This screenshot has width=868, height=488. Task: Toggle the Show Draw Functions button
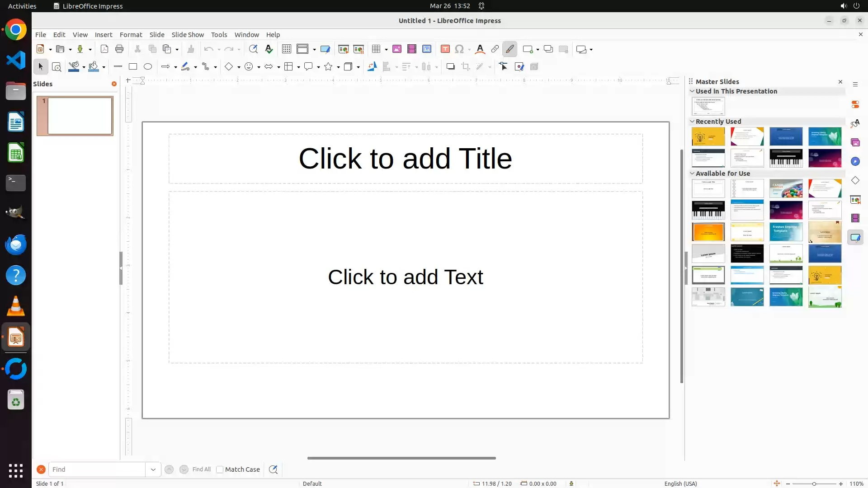click(x=509, y=49)
